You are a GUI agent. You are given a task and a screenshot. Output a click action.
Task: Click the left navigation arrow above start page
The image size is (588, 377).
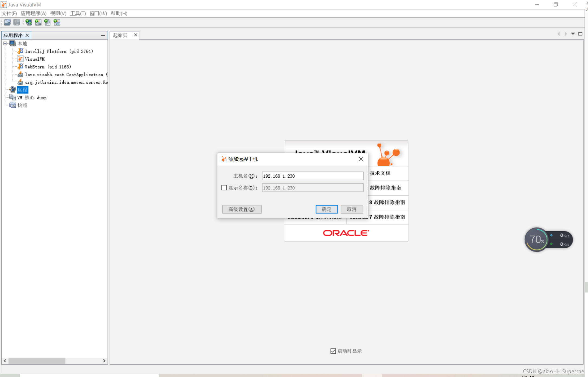(559, 34)
